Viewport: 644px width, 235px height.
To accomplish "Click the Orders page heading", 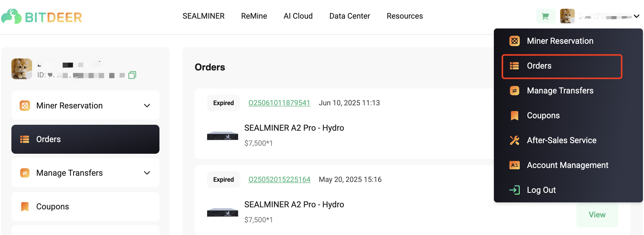I will (x=210, y=67).
